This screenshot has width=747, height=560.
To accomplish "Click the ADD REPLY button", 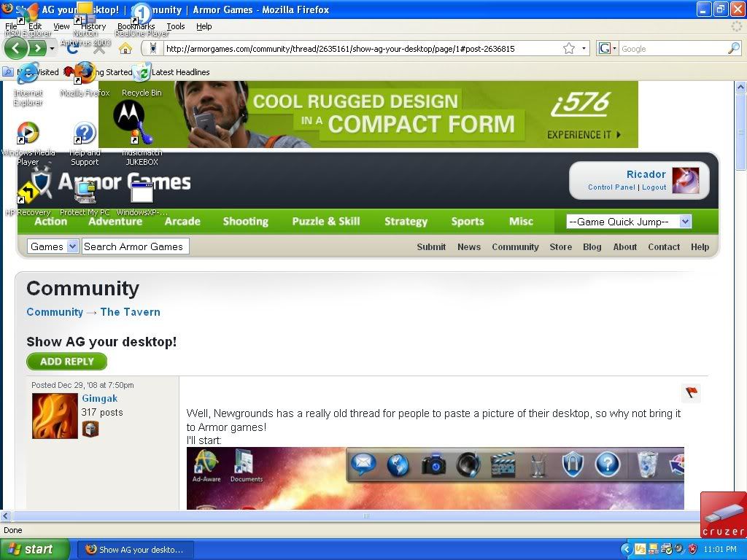I will pos(66,362).
